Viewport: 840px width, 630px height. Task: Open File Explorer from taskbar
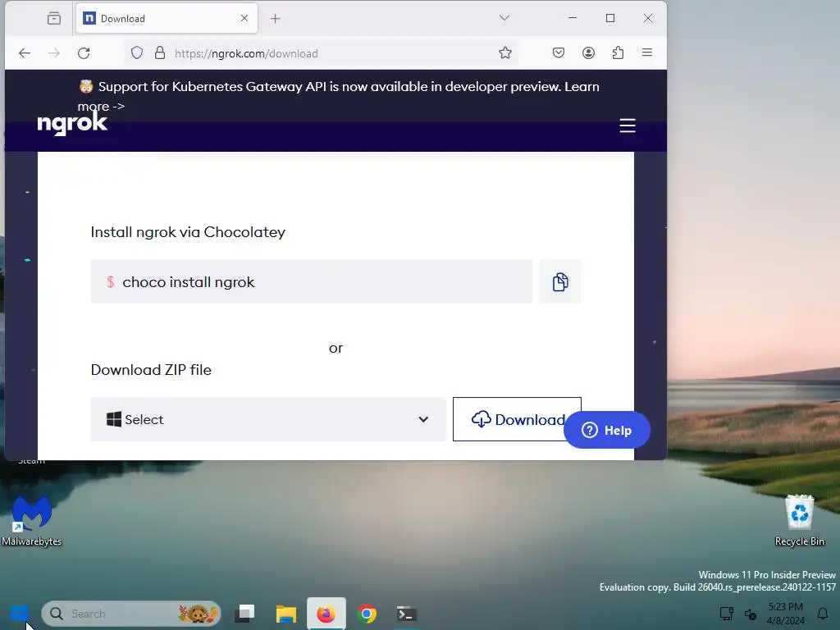286,614
